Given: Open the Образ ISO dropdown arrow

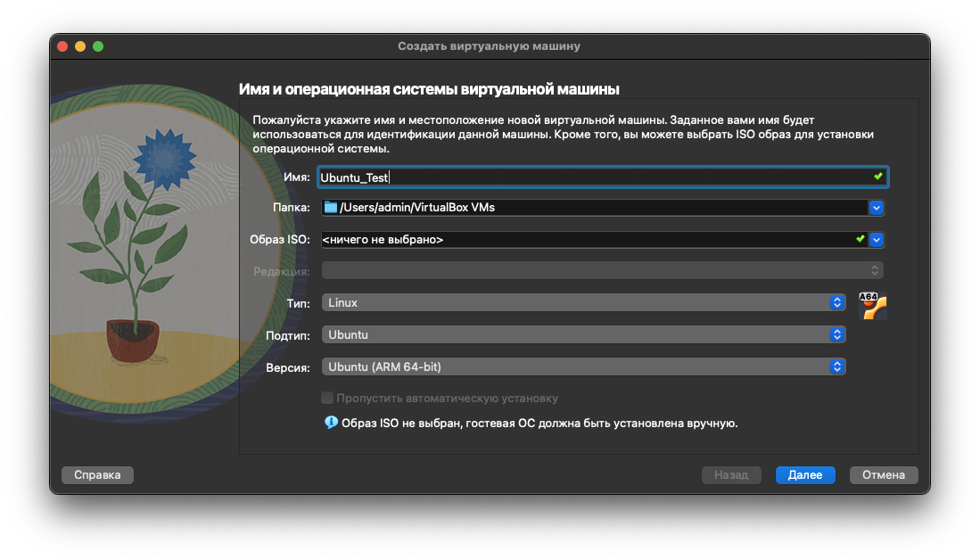Looking at the screenshot, I should coord(877,239).
